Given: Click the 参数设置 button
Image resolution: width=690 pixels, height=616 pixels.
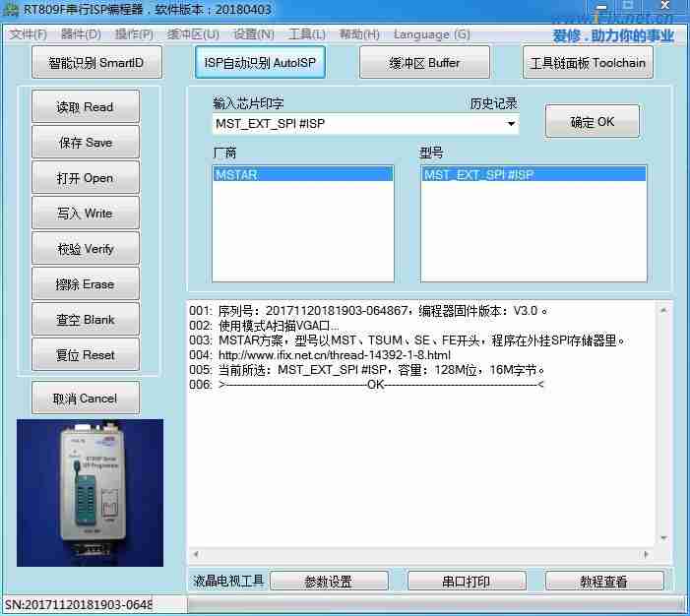Looking at the screenshot, I should click(329, 582).
